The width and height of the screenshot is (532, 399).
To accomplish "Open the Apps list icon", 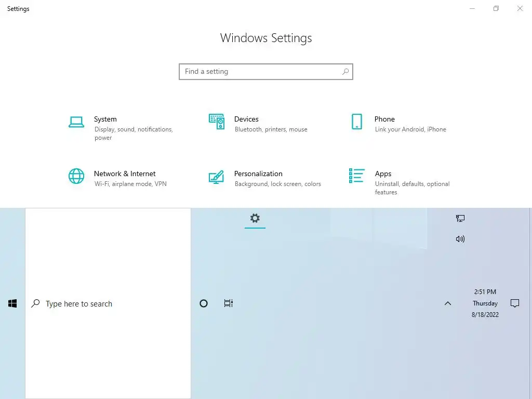I will (x=356, y=176).
